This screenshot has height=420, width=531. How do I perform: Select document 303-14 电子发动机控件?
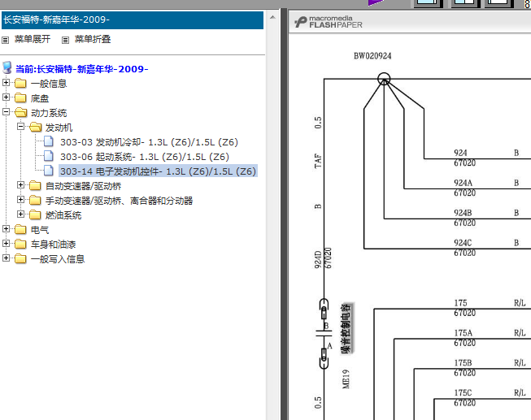tap(158, 171)
